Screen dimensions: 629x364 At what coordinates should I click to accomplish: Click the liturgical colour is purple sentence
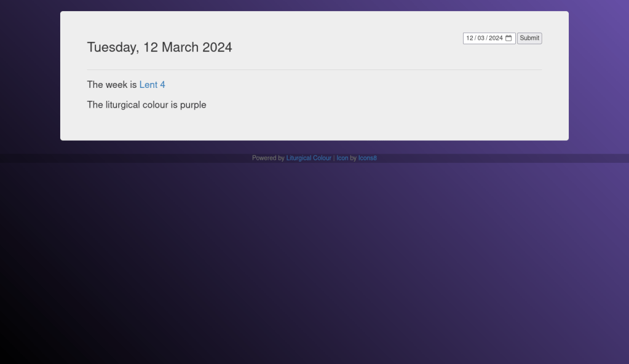pos(146,105)
